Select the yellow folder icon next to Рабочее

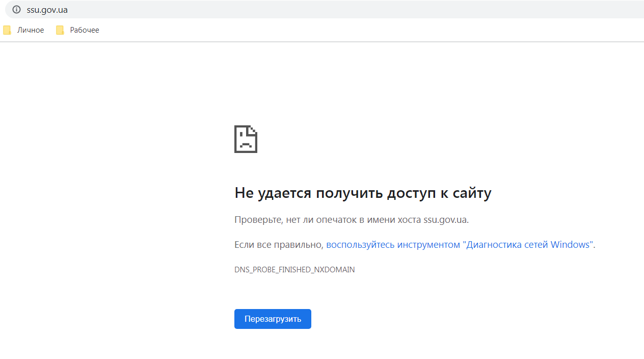60,30
